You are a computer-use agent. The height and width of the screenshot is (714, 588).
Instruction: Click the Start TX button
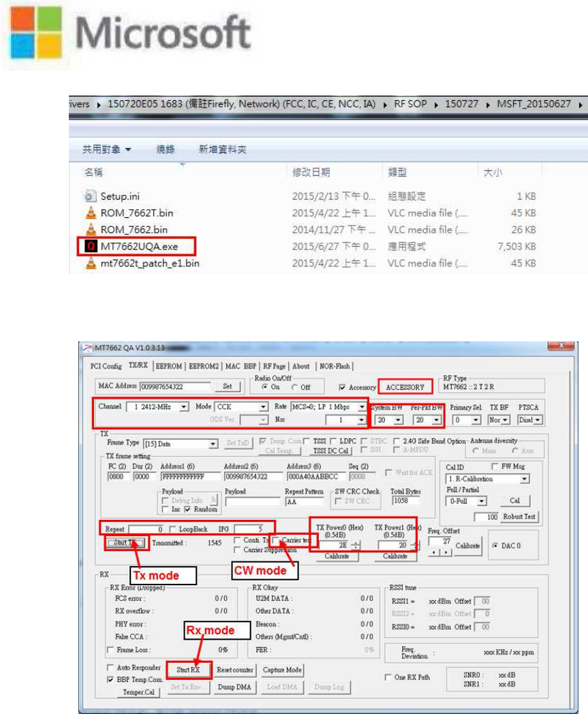click(125, 542)
